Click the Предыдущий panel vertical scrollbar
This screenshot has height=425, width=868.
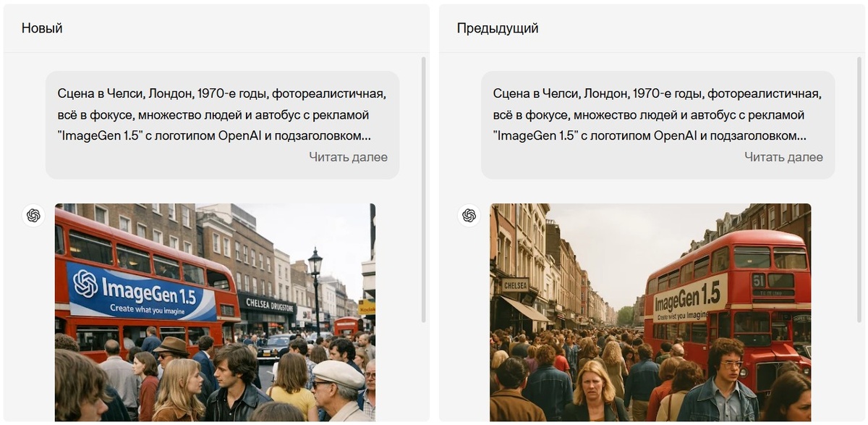(x=859, y=190)
